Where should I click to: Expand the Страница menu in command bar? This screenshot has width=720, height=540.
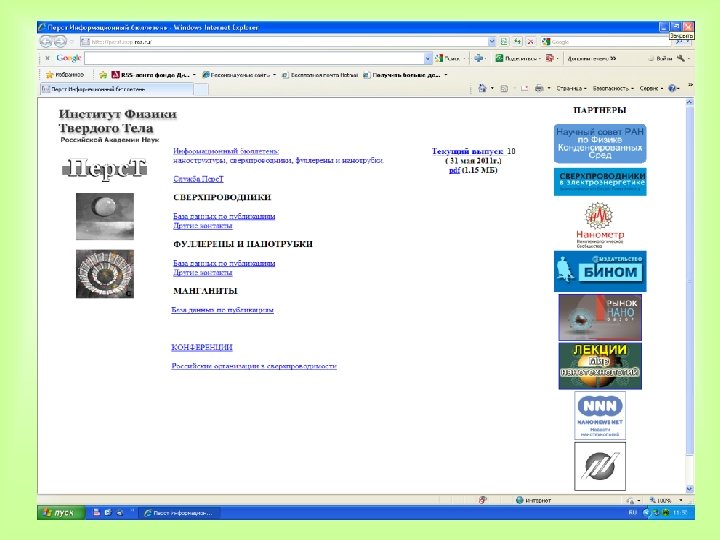click(x=571, y=88)
